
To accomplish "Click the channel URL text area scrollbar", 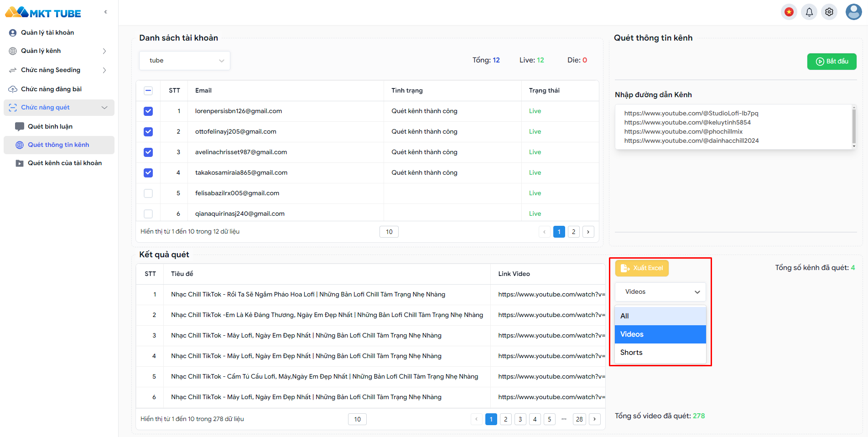I will (x=854, y=127).
